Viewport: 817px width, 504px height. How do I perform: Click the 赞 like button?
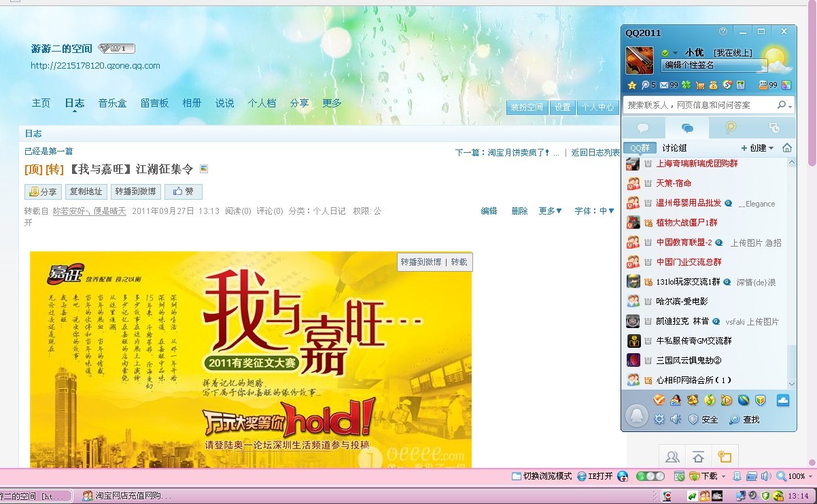point(184,192)
